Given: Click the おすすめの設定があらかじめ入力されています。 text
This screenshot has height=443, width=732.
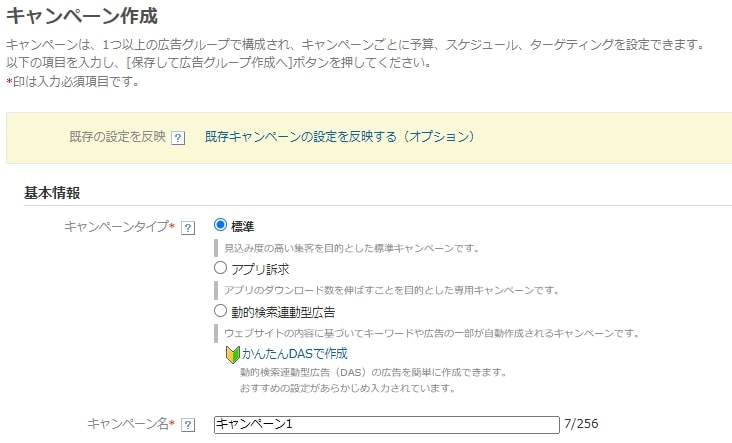Looking at the screenshot, I should [x=348, y=388].
